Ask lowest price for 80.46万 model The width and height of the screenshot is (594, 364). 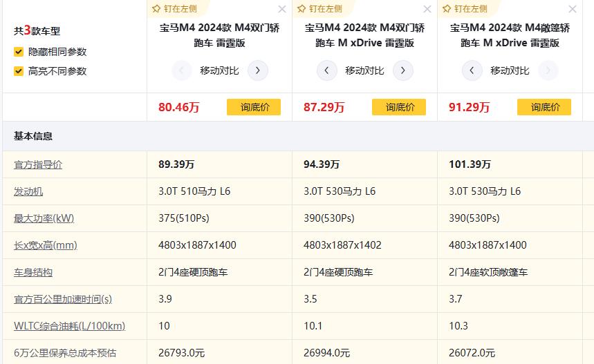pos(254,107)
